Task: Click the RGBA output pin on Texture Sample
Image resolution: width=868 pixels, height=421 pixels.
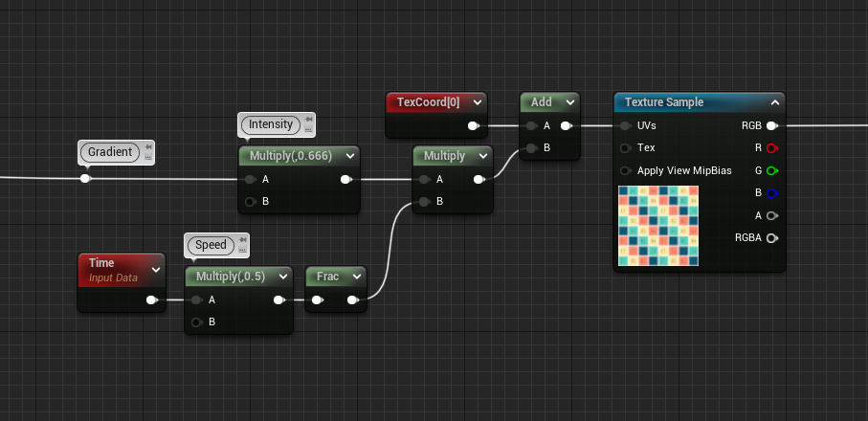Action: (x=771, y=238)
